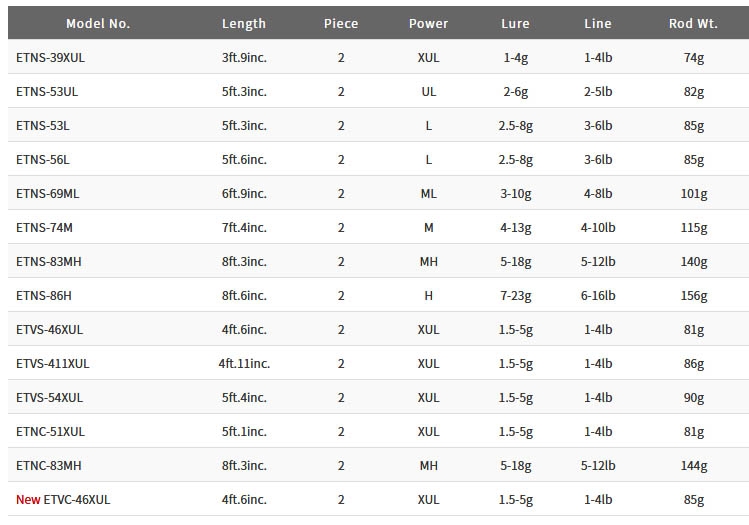Click the 7-23g lure weight cell
Viewport: 749px width, 525px height.
pyautogui.click(x=515, y=296)
